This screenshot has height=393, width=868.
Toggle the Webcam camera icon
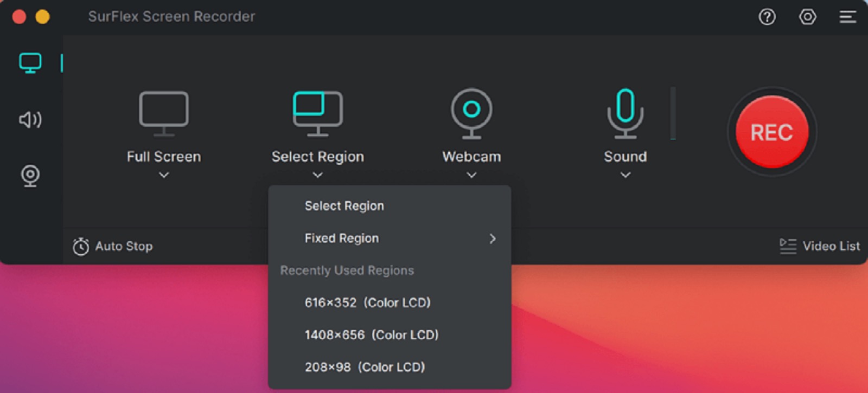tap(471, 113)
